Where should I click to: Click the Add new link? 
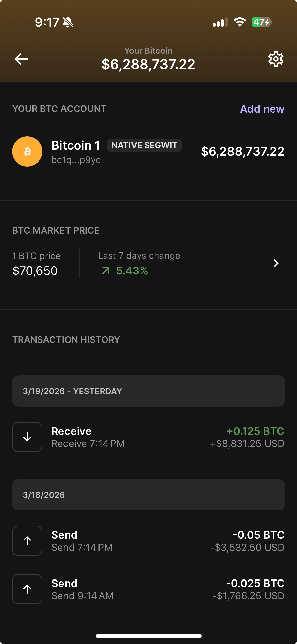click(262, 109)
